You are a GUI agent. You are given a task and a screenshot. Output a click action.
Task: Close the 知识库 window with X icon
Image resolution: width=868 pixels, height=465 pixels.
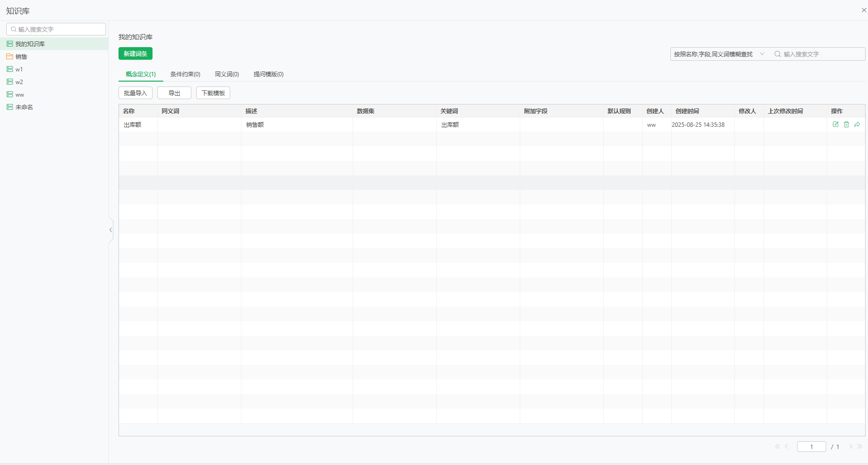tap(864, 10)
